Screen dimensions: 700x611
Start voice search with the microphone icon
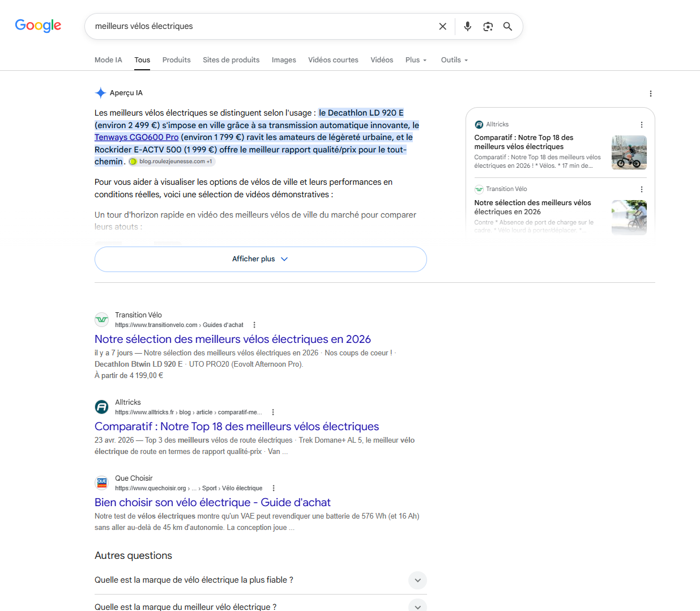click(467, 26)
